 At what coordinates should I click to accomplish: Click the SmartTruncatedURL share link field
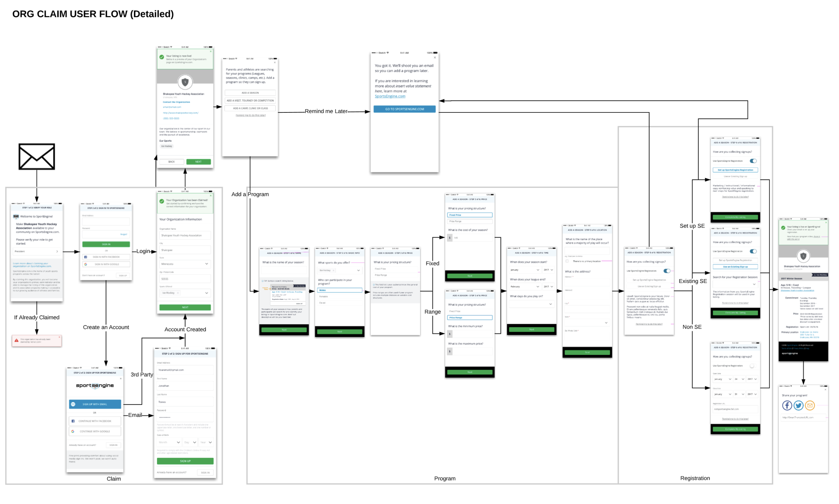click(x=803, y=417)
